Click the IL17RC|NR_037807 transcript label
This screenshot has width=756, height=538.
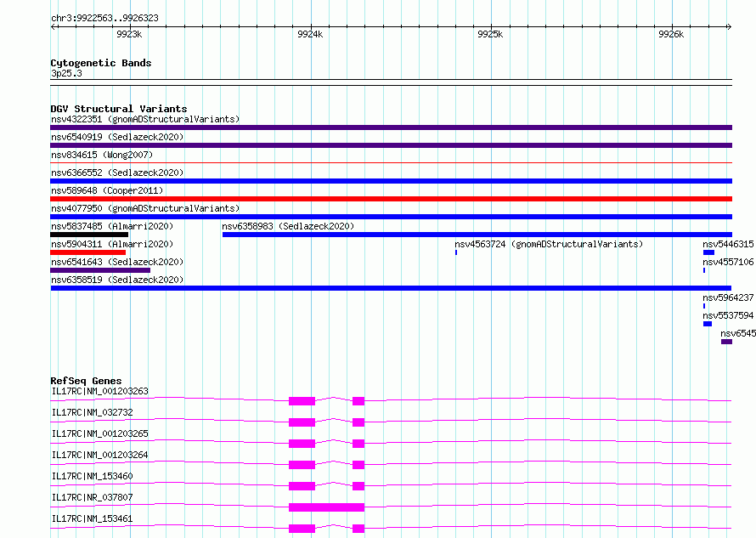92,497
